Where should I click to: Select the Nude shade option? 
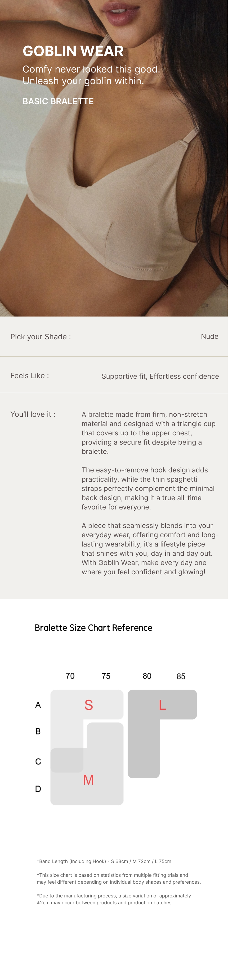tap(209, 336)
